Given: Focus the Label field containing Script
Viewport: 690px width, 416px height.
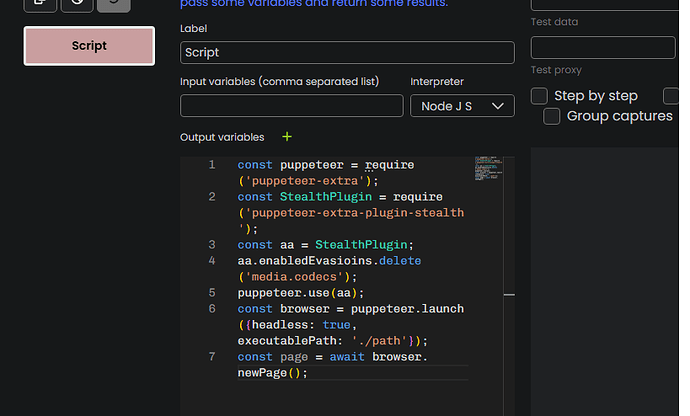Looking at the screenshot, I should (x=347, y=52).
